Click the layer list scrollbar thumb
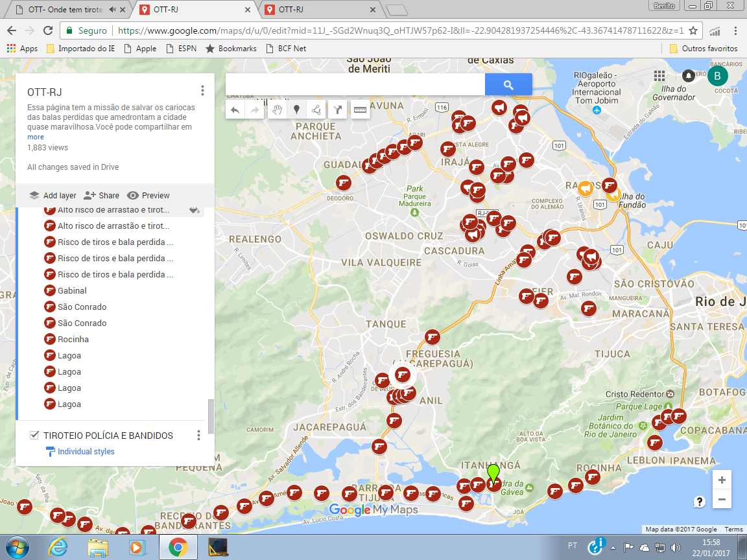Screen dimensions: 747x560 (211, 415)
